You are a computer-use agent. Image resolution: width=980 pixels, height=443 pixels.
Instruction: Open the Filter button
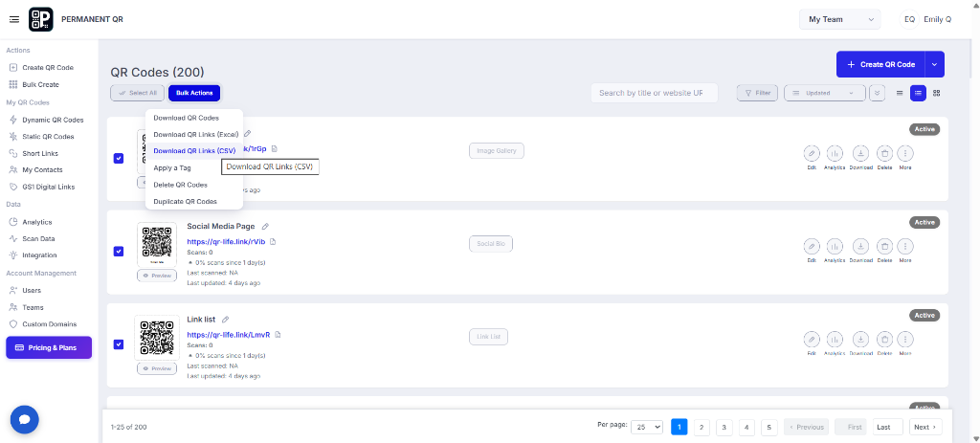pos(758,93)
